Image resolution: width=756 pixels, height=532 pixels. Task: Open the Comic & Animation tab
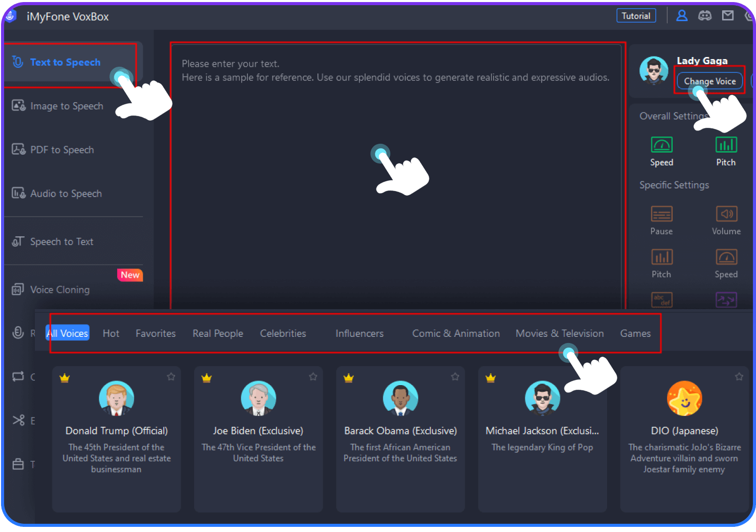coord(456,333)
